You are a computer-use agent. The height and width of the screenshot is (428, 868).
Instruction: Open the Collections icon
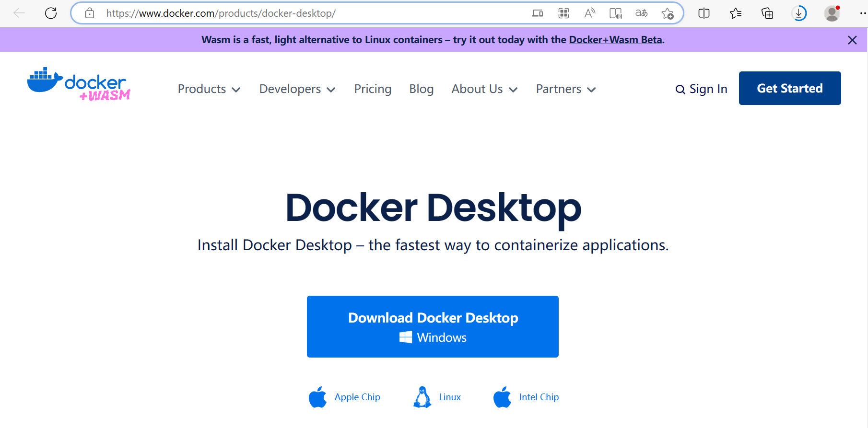pos(767,13)
